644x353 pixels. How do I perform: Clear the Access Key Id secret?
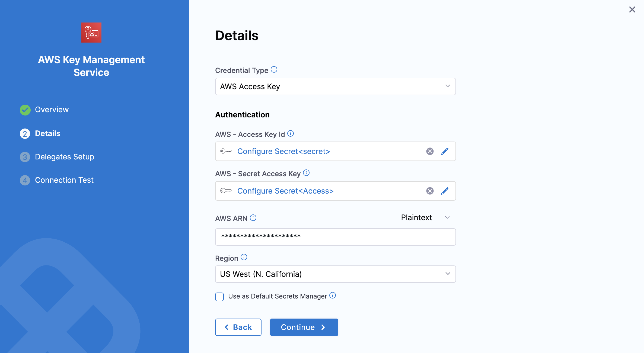point(430,151)
